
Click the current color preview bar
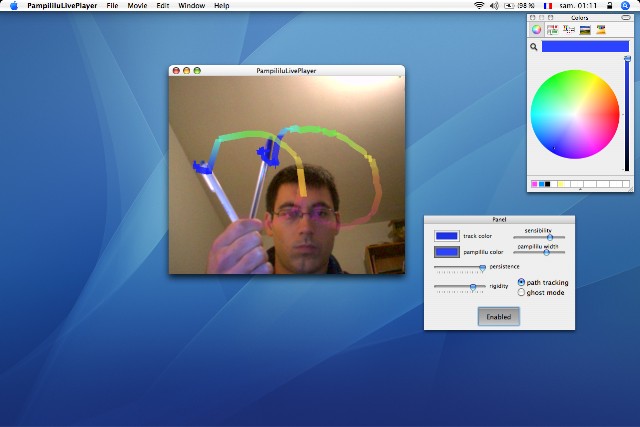(x=585, y=47)
